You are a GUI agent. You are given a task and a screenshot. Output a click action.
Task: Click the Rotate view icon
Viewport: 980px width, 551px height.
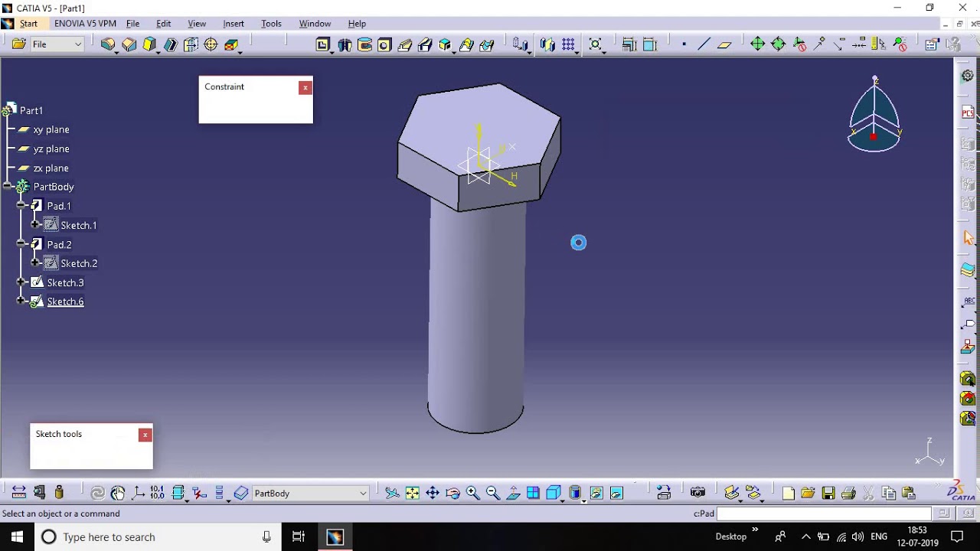(x=452, y=493)
